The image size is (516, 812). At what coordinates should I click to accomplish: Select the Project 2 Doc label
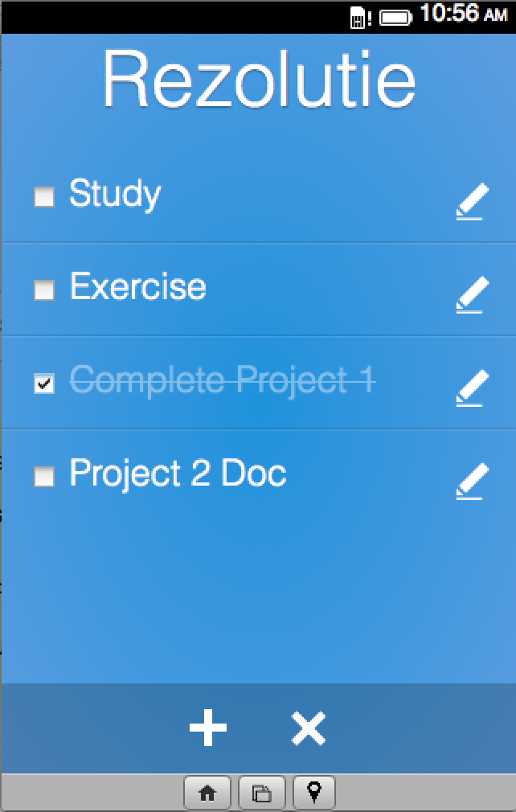pos(178,474)
